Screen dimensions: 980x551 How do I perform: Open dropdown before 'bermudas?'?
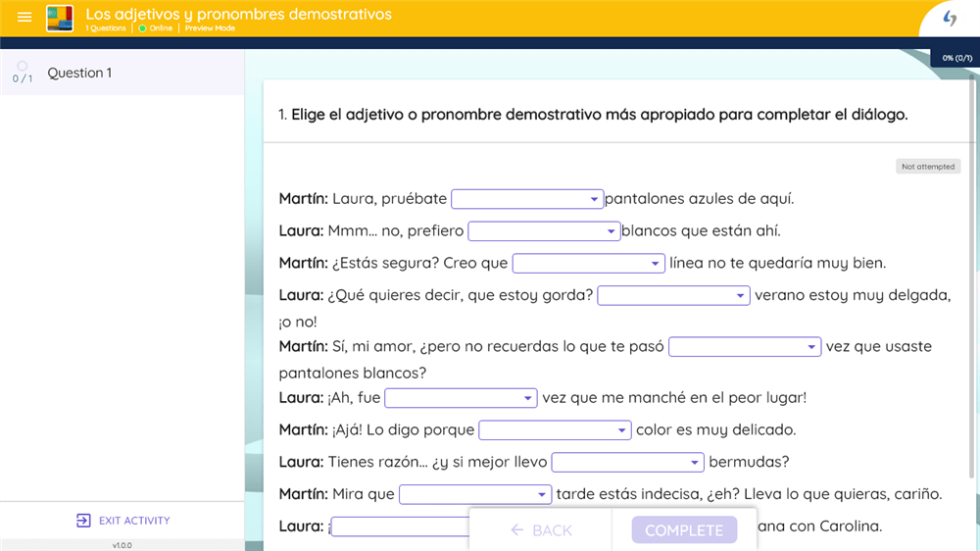pos(627,462)
